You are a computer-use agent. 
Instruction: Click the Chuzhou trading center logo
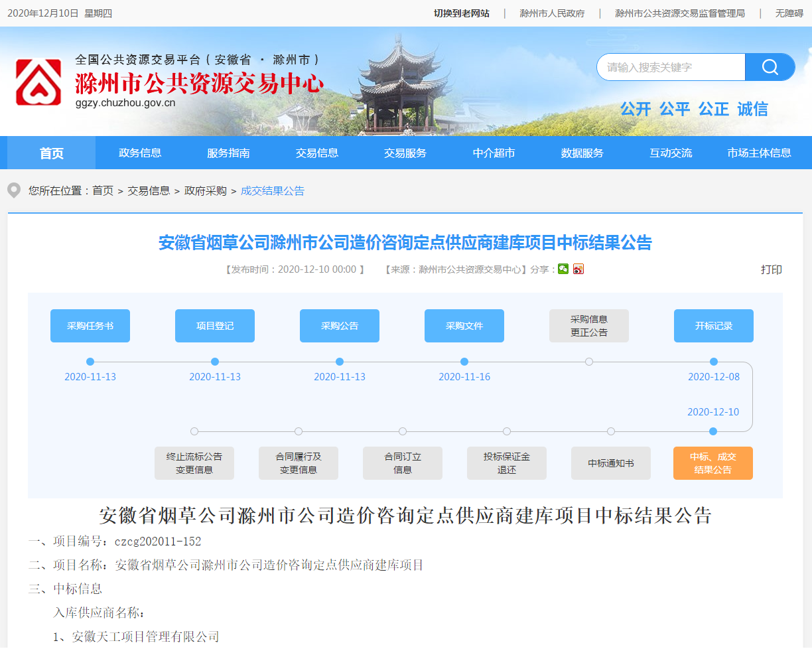[x=38, y=82]
